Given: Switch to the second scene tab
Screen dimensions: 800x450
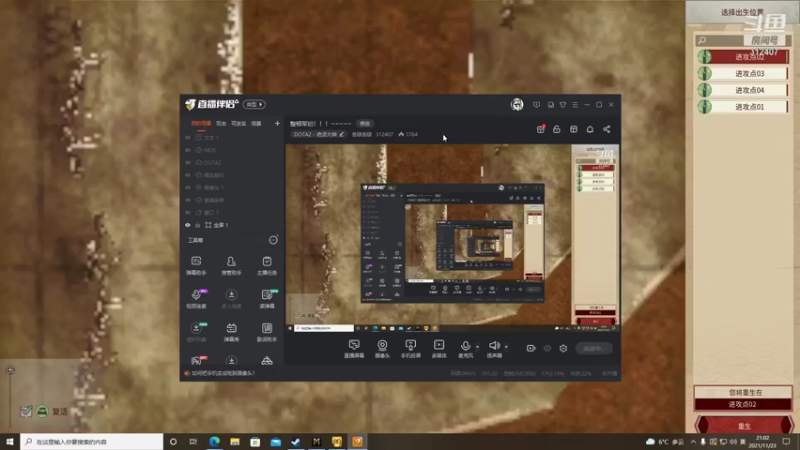Looking at the screenshot, I should coord(221,123).
